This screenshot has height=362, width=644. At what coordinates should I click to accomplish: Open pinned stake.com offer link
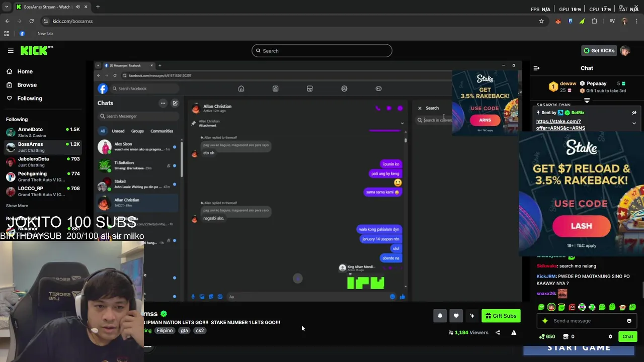(x=560, y=125)
